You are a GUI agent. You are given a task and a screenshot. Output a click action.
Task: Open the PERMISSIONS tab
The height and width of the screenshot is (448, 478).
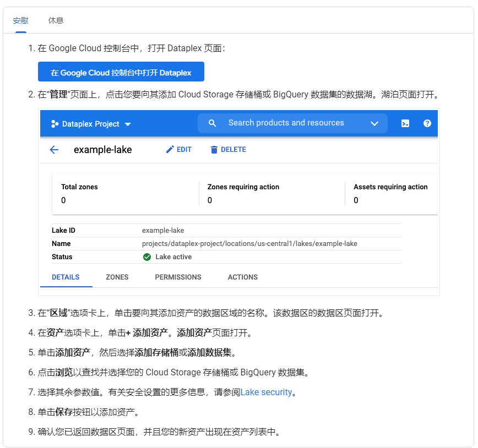coord(178,277)
